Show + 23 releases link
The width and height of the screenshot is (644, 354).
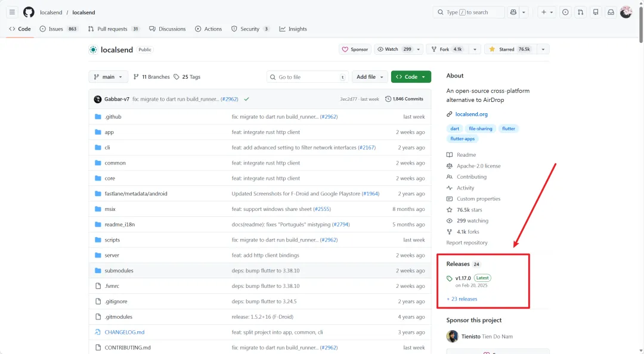click(462, 299)
